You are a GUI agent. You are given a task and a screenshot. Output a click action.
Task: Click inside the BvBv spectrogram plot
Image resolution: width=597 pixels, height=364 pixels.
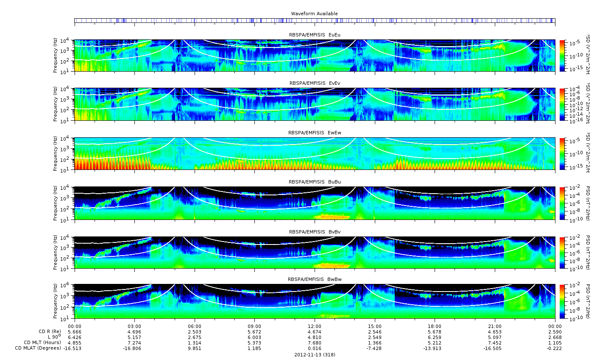tap(315, 253)
